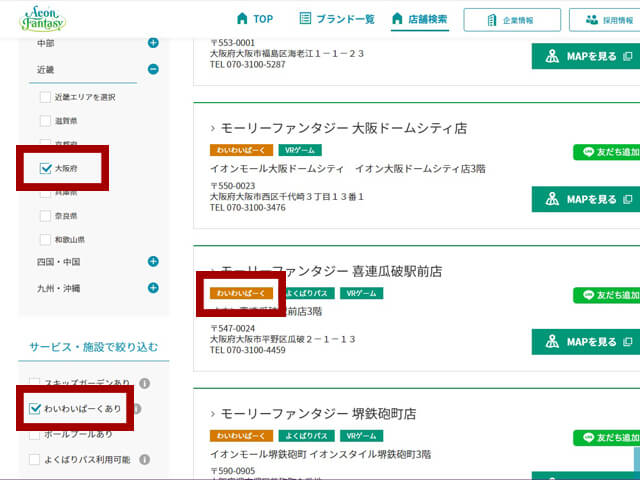Click the Aeon Fantasy logo
The image size is (640, 480).
tap(42, 19)
